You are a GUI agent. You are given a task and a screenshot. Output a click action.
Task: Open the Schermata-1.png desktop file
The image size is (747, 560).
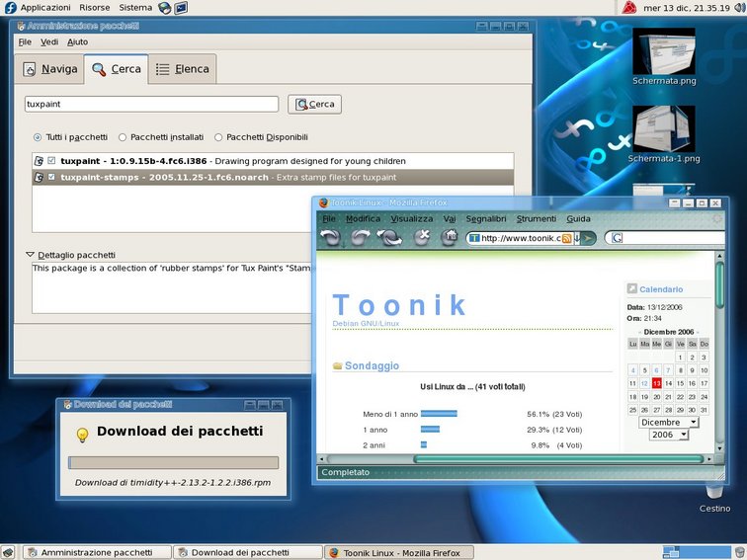664,134
